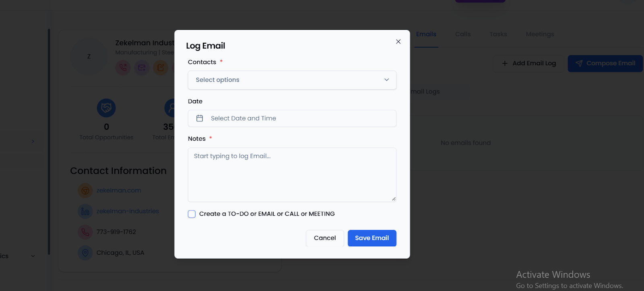Open the zekelman-industries LinkedIn link
Viewport: 644px width, 291px height.
128,211
